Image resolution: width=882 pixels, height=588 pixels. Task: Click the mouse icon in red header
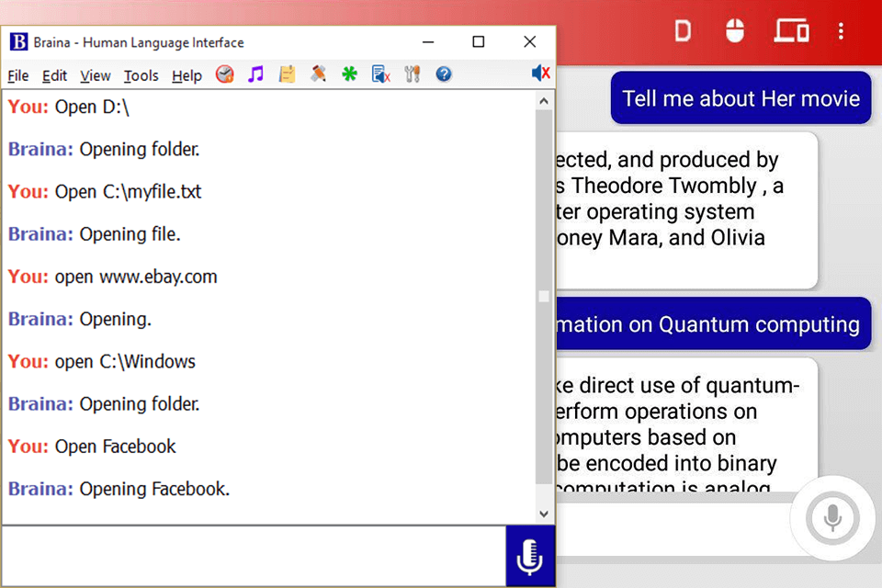735,31
